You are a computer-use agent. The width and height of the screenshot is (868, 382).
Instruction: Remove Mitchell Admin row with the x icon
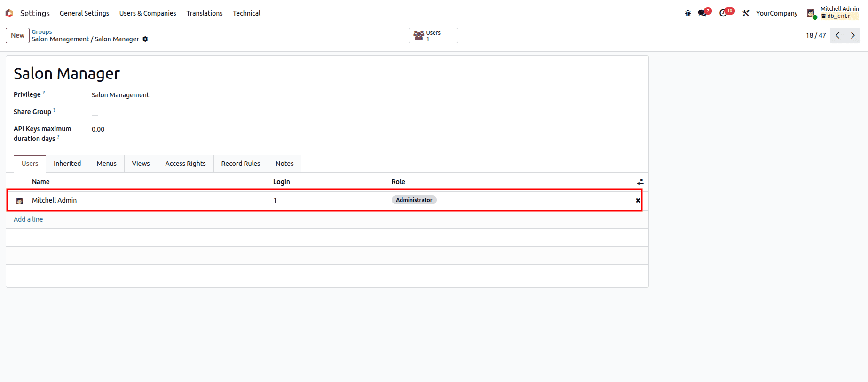pyautogui.click(x=638, y=200)
